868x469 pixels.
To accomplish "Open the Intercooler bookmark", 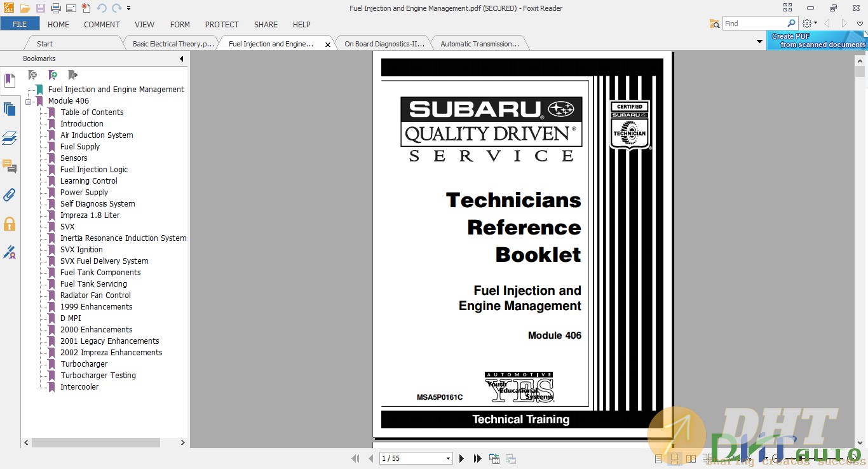I will (79, 387).
